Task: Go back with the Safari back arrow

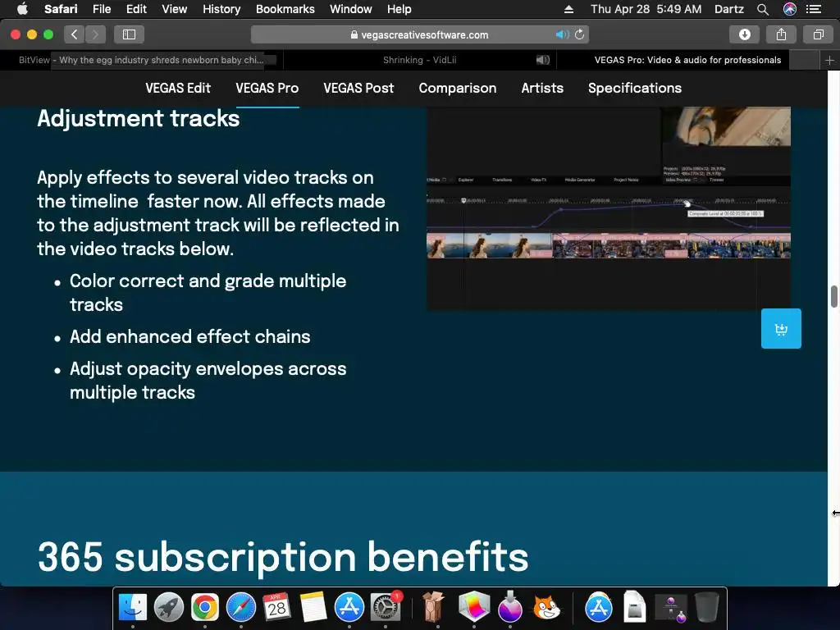Action: (75, 34)
